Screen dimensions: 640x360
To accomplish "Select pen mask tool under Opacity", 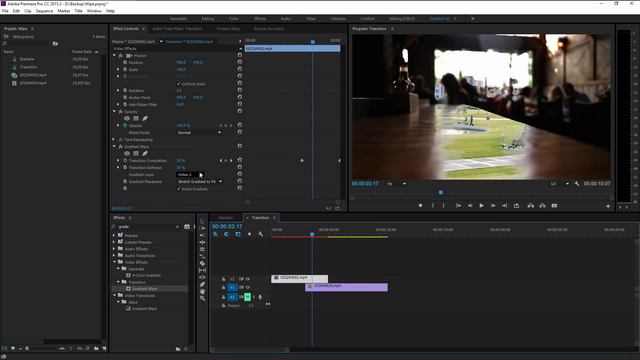I will 145,118.
